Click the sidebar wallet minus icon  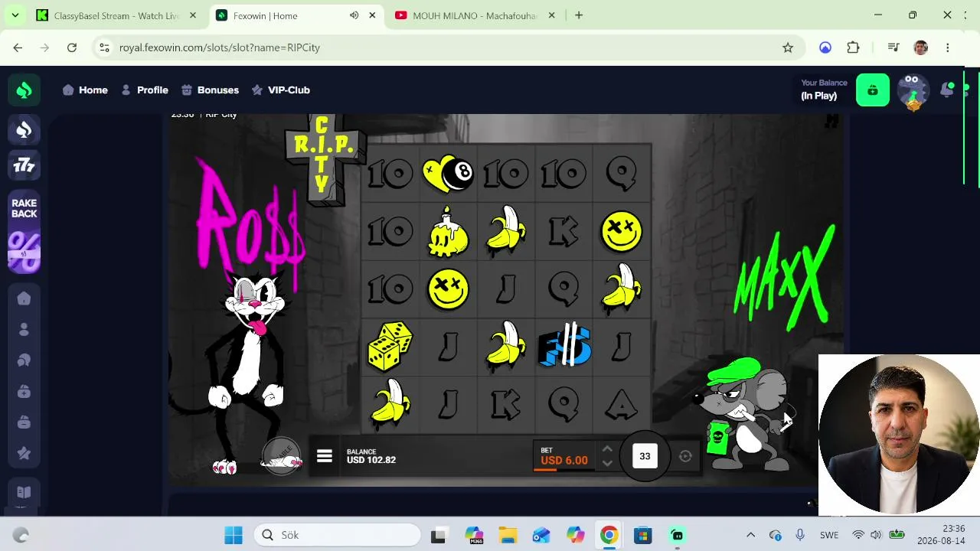(x=24, y=422)
